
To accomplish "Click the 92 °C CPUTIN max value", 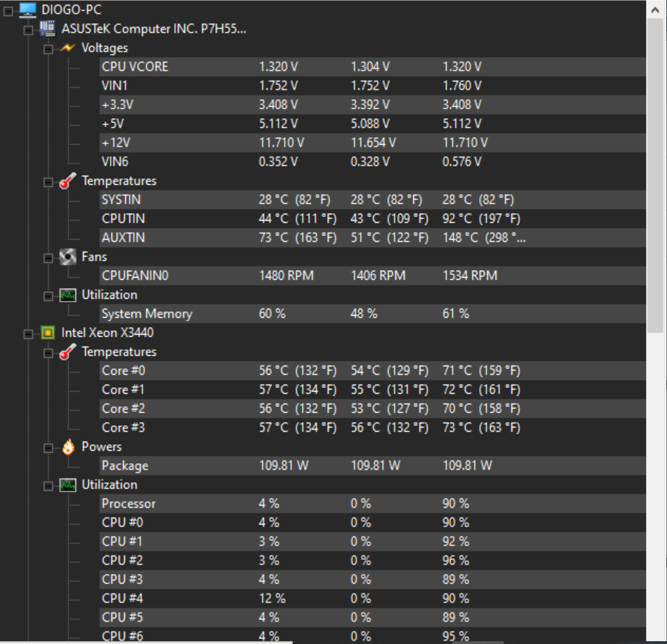I will pos(481,219).
